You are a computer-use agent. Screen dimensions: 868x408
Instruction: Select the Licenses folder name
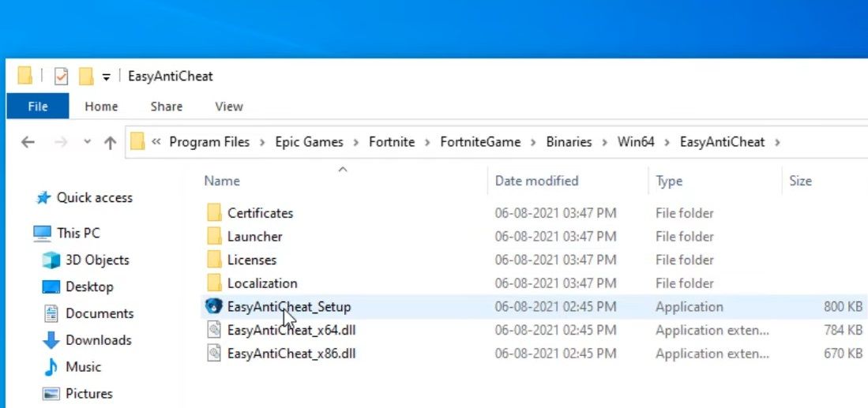252,260
